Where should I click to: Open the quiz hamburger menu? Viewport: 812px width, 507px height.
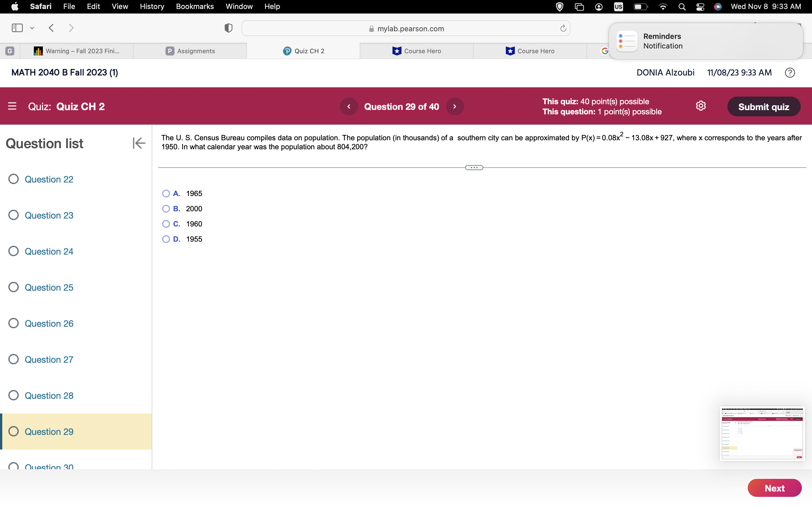pos(12,106)
